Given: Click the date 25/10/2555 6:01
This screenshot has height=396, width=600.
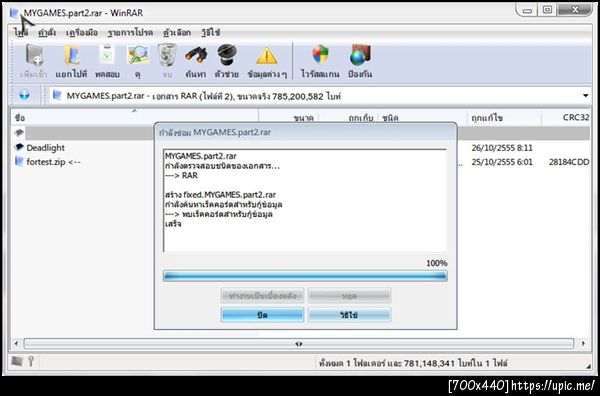Looking at the screenshot, I should click(x=502, y=162).
